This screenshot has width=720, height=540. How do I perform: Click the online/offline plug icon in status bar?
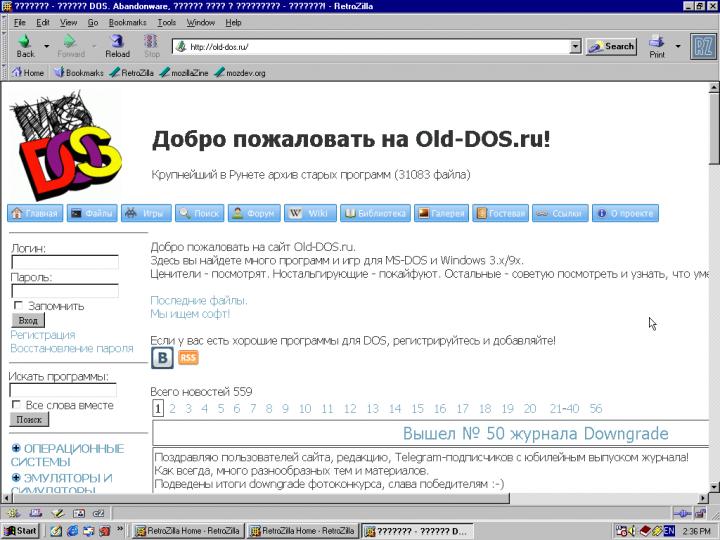tap(682, 513)
